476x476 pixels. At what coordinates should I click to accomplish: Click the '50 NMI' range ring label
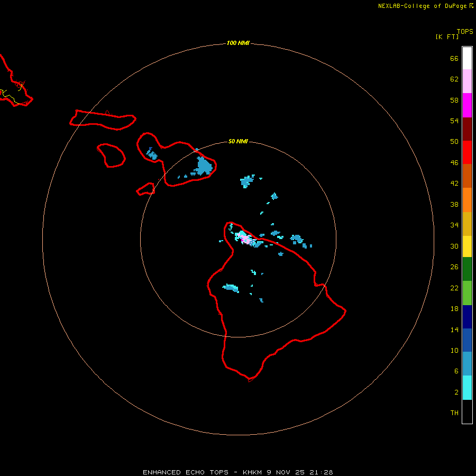238,141
